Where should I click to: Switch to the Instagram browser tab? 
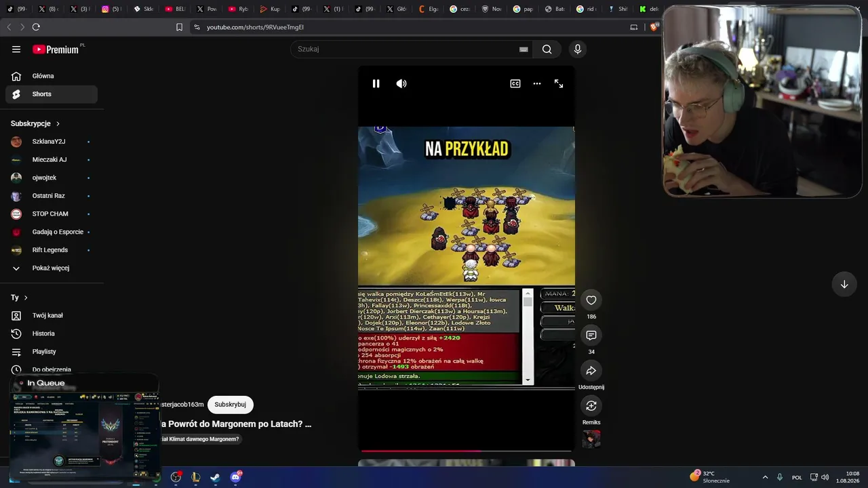click(111, 9)
